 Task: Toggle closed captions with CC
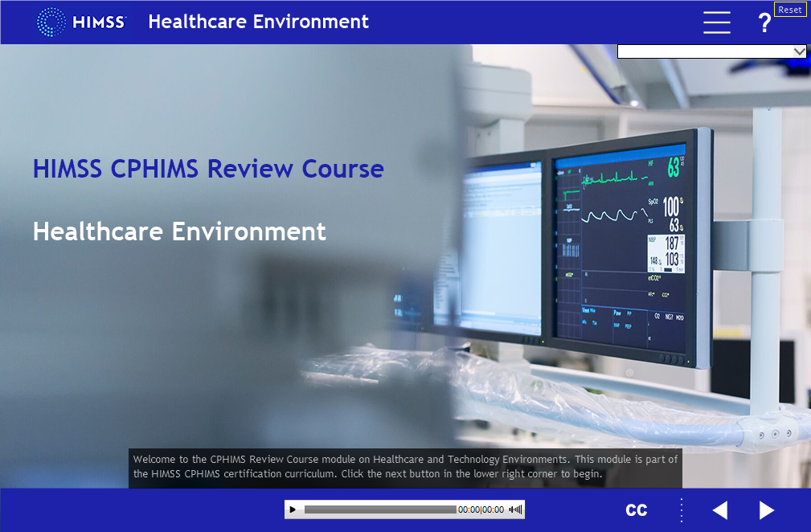636,509
